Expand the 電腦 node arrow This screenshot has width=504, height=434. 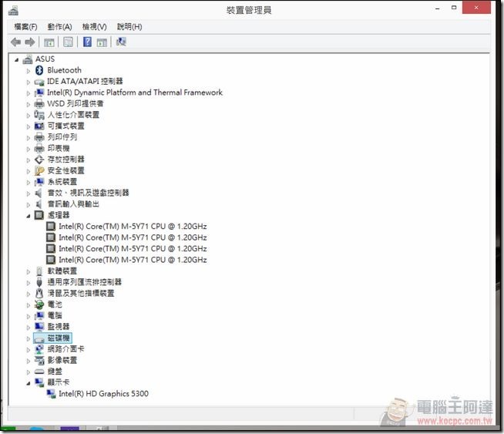[x=29, y=317]
